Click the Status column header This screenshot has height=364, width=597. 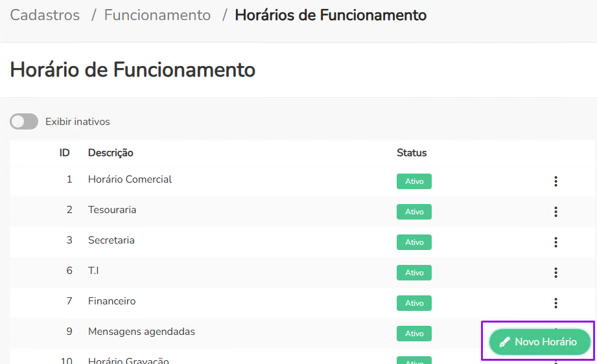(412, 153)
